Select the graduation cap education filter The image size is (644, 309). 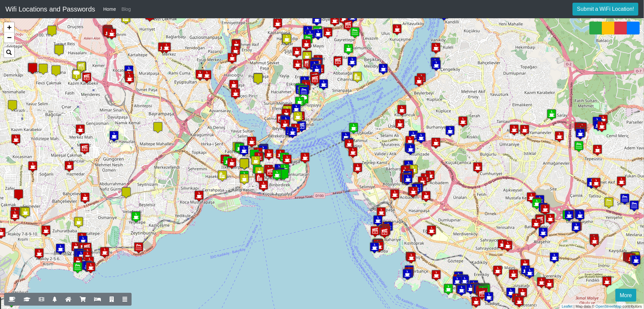[27, 299]
